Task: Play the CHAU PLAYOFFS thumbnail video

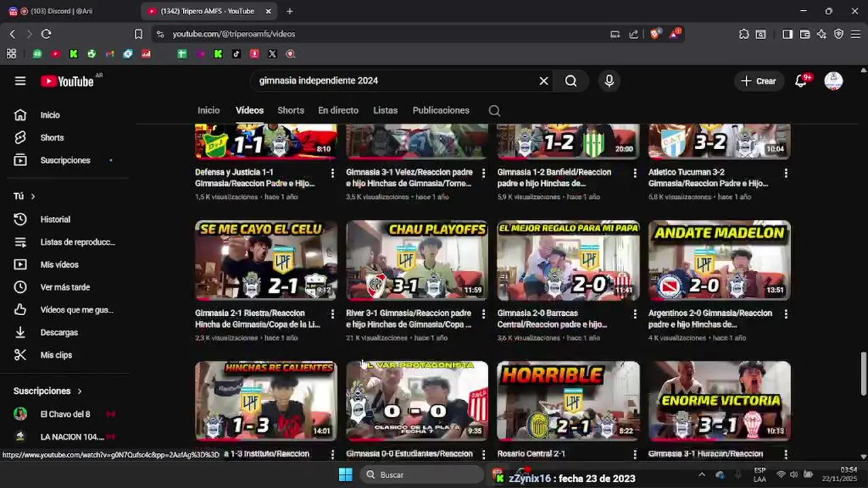Action: [x=417, y=260]
